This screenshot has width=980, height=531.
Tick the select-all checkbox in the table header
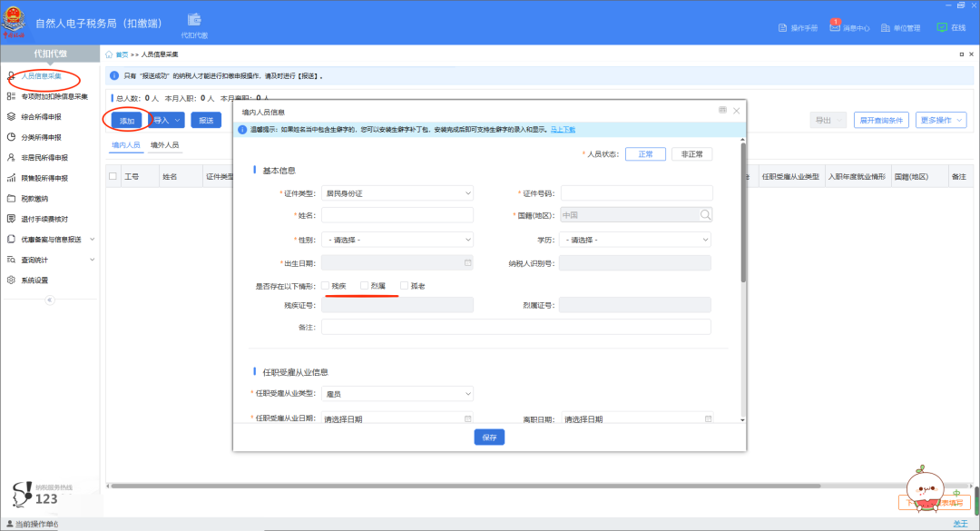113,176
